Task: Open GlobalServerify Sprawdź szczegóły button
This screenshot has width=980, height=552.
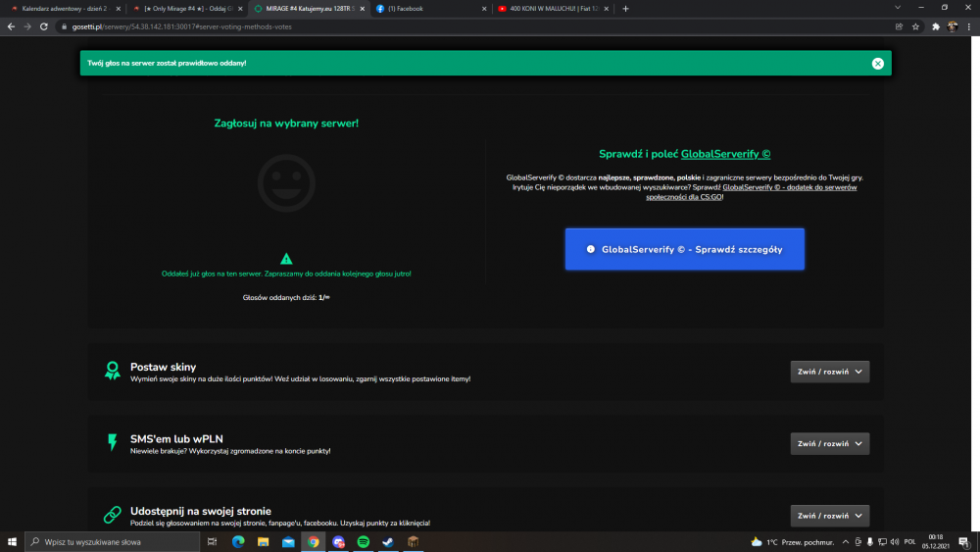Action: click(684, 249)
